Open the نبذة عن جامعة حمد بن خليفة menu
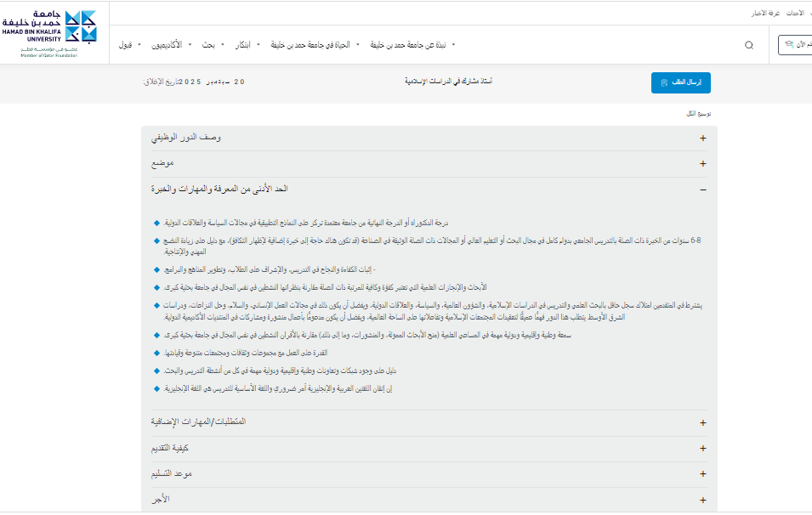Viewport: 812px width, 515px height. [x=417, y=44]
